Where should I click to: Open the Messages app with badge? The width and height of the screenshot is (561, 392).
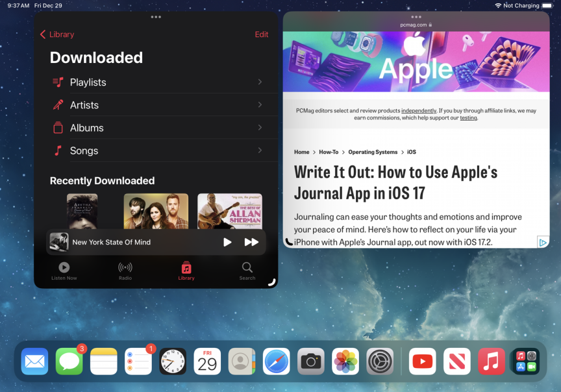click(69, 361)
